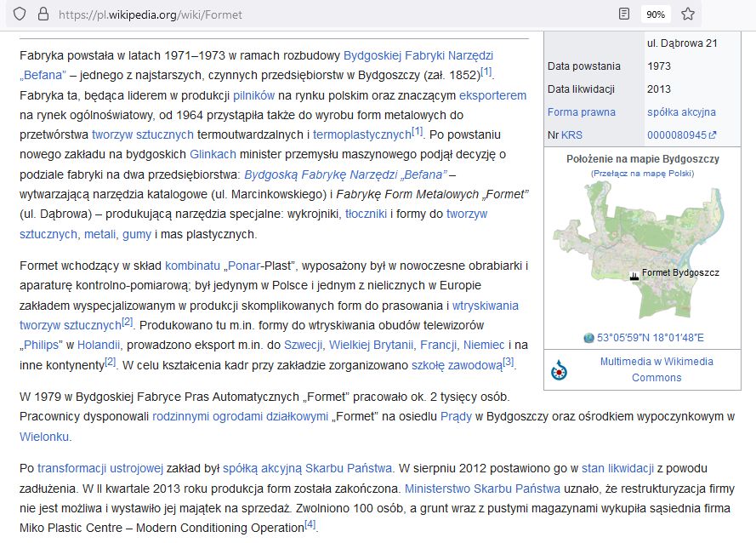Viewport: 756px width, 543px height.
Task: Open the Glinkach district link
Action: pyautogui.click(x=213, y=154)
